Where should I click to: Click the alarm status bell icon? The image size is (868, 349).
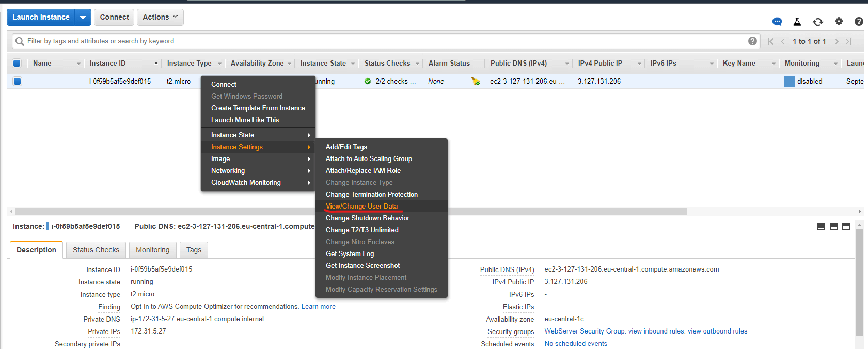(x=476, y=81)
